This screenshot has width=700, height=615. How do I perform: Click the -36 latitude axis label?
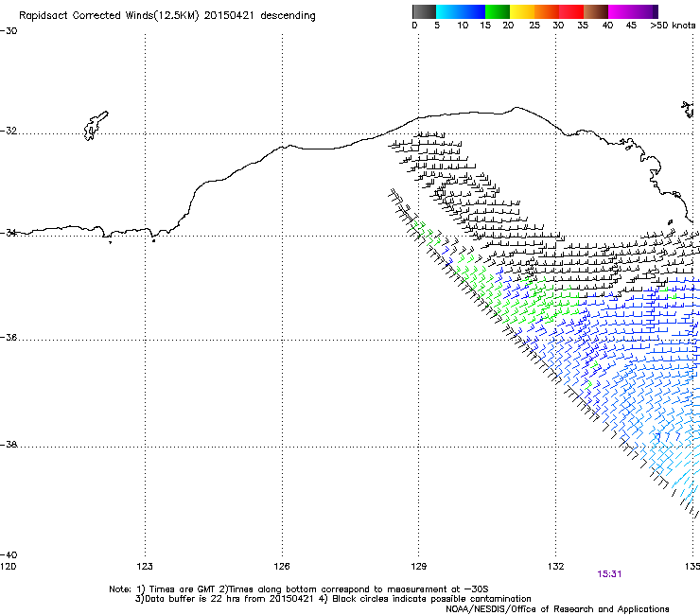pyautogui.click(x=9, y=337)
